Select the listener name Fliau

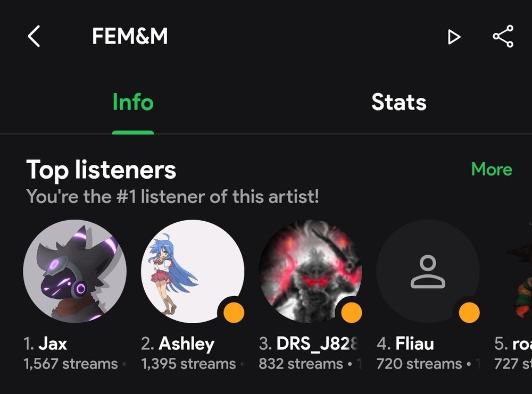coord(414,343)
